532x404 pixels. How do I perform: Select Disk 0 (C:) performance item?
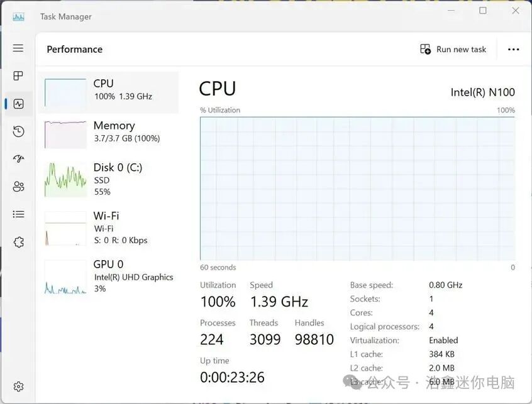point(109,180)
